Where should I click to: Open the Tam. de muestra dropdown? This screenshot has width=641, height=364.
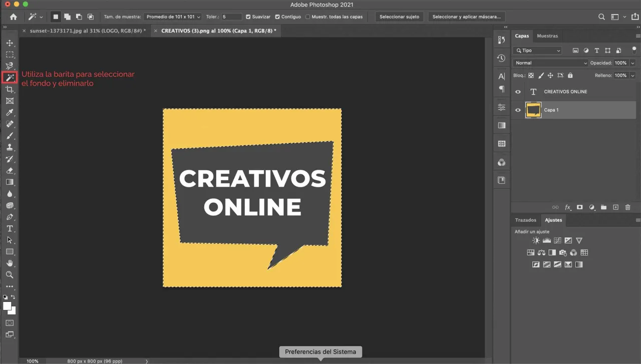click(x=172, y=17)
